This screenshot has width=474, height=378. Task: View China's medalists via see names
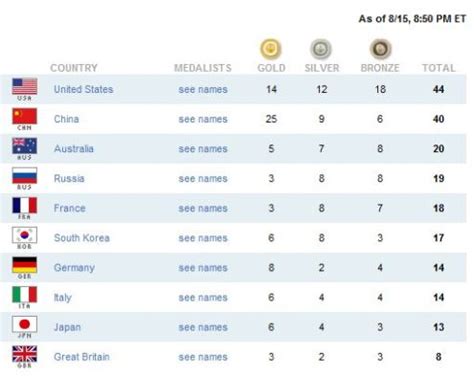pos(203,119)
